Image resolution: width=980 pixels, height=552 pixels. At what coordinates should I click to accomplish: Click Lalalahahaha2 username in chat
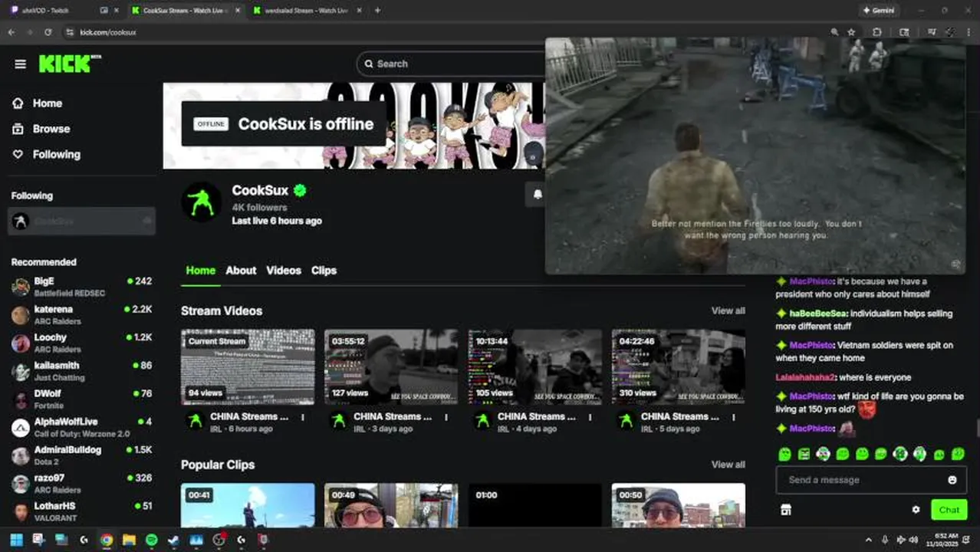804,377
